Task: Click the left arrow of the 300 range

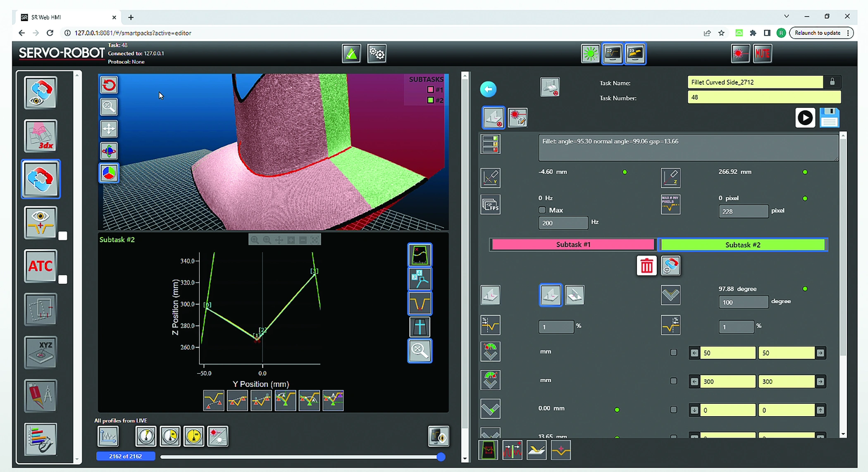Action: (694, 381)
